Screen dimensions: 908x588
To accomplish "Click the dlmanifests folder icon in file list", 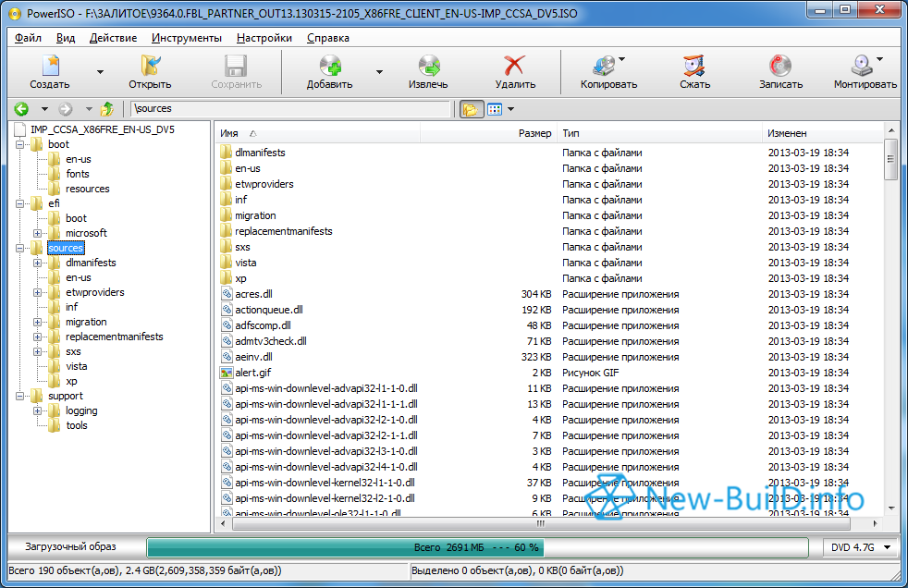I will point(226,153).
